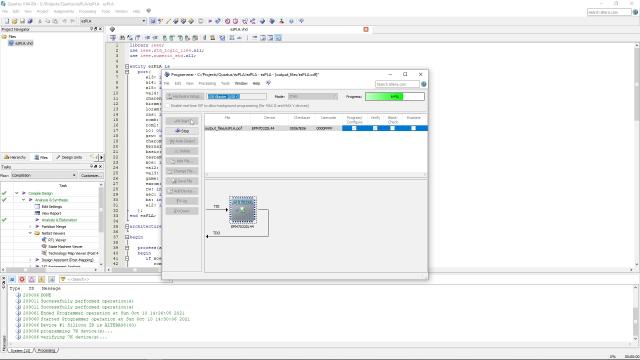
Task: Select the System tab in Messages panel
Action: coord(20,351)
